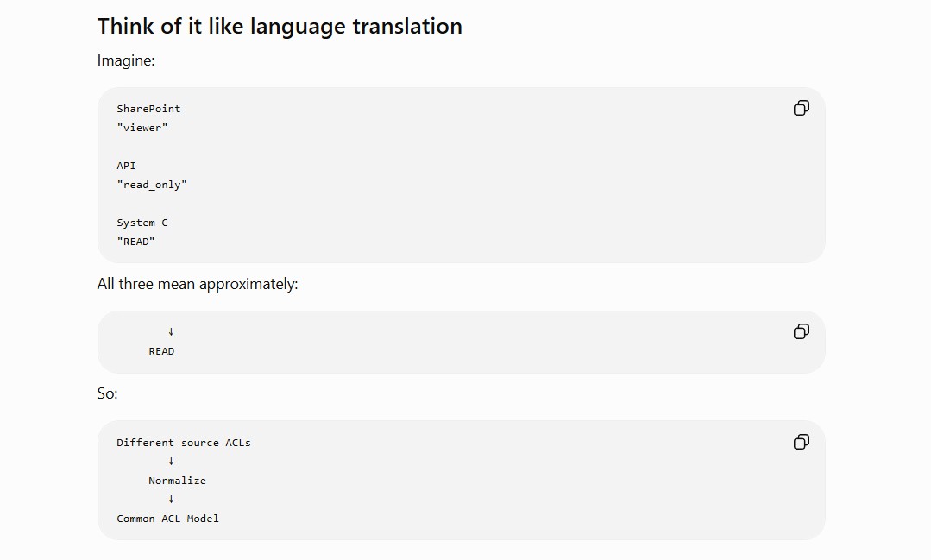Click the "Imagine:" paragraph text
This screenshot has width=931, height=560.
(126, 60)
